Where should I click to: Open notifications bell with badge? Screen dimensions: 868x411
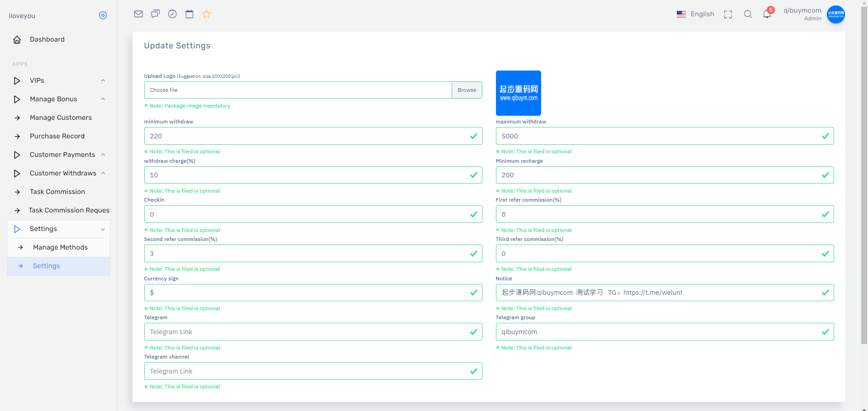(767, 14)
